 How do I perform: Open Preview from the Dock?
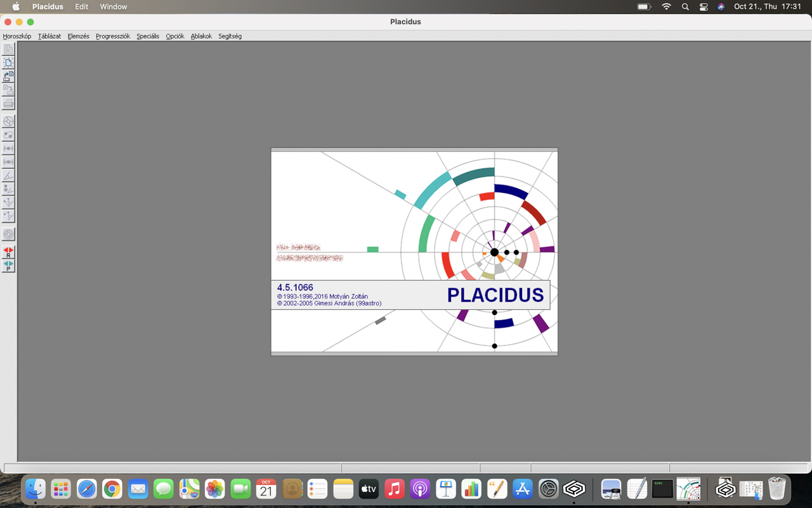pos(611,489)
